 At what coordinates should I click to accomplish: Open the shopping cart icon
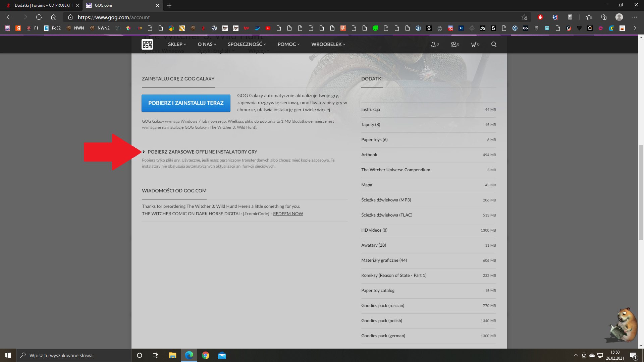[x=475, y=44]
